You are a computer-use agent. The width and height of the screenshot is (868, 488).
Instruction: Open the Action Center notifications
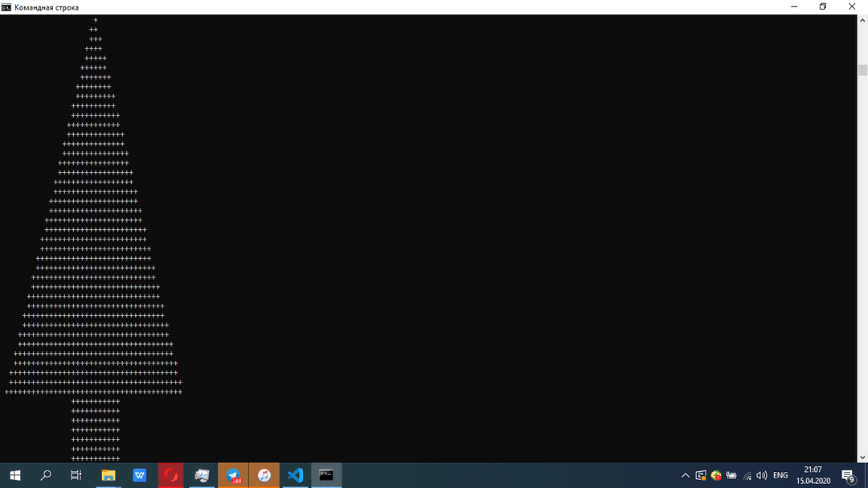847,475
